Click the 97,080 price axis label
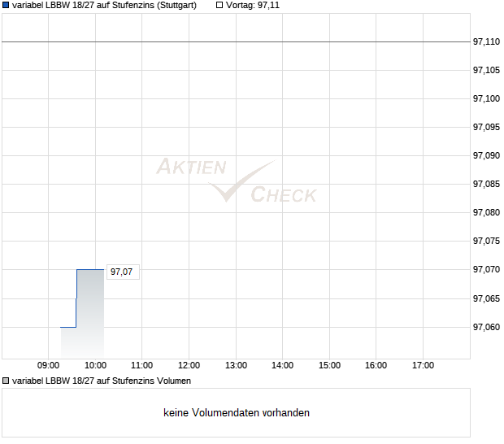The width and height of the screenshot is (504, 444). pos(486,212)
